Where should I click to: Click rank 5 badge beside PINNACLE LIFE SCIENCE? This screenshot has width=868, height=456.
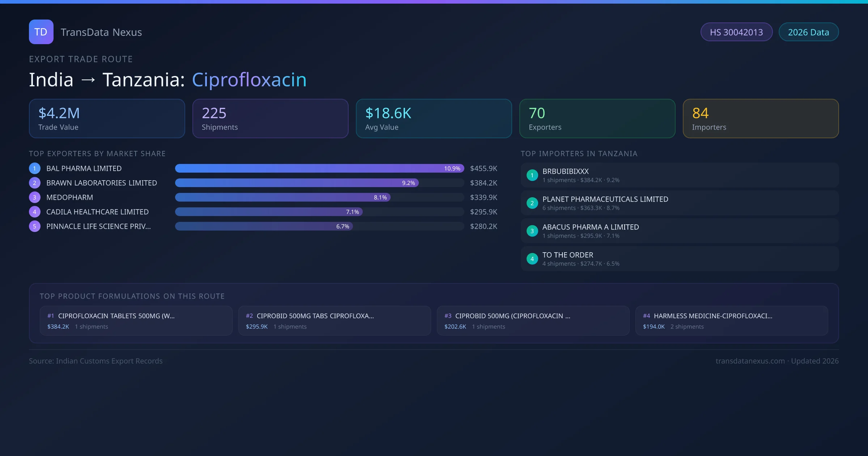[35, 226]
